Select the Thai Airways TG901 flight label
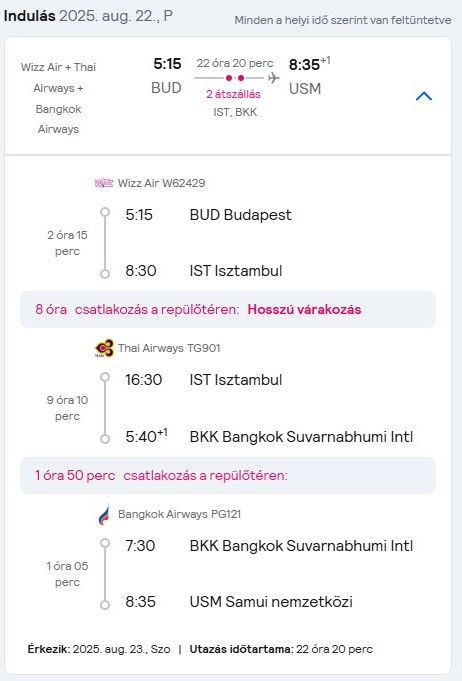 [x=169, y=348]
